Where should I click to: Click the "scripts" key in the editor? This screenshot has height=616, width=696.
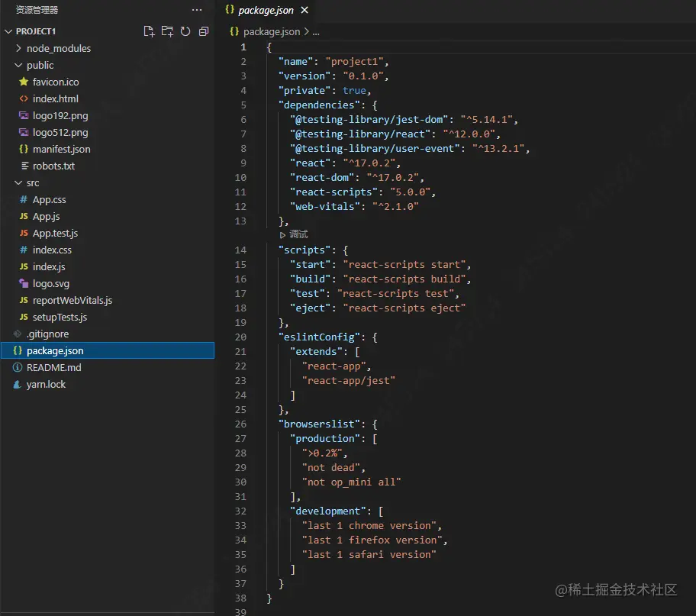(304, 250)
